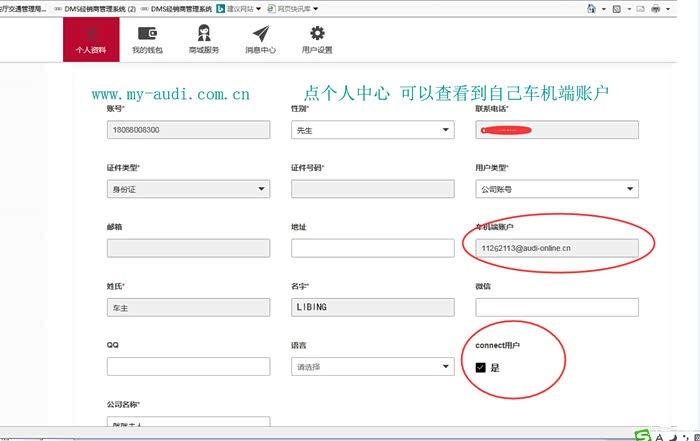Image resolution: width=700 pixels, height=441 pixels.
Task: Click the 地址 input field
Action: click(x=372, y=248)
